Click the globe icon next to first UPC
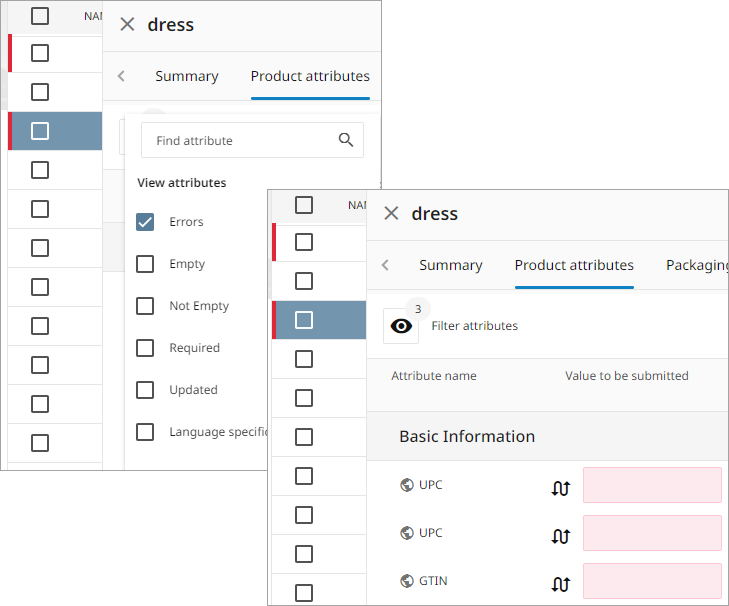The image size is (729, 606). point(407,485)
